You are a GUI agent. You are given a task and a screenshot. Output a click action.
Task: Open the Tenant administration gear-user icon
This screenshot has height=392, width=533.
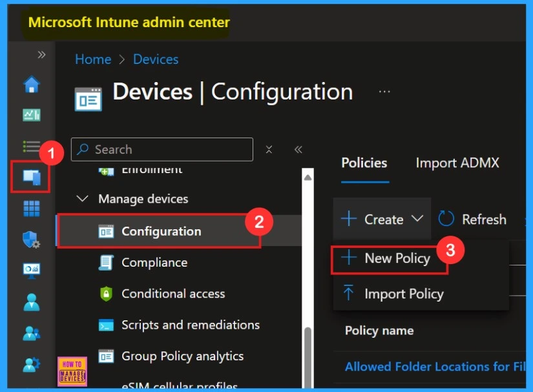tap(32, 364)
